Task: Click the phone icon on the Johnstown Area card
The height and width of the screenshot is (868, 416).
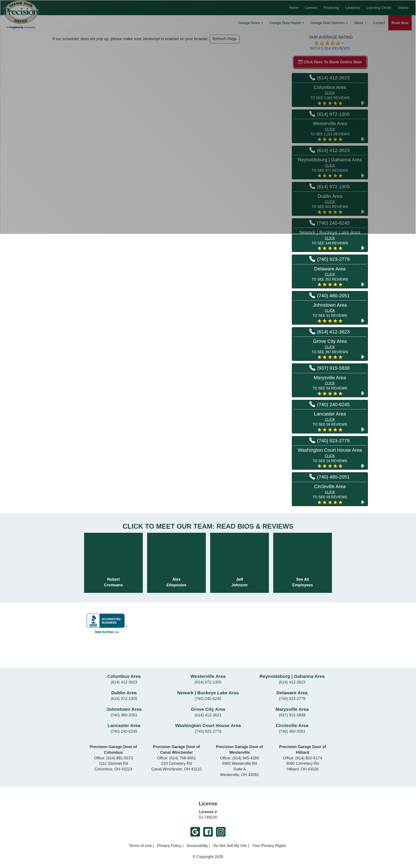Action: [312, 295]
